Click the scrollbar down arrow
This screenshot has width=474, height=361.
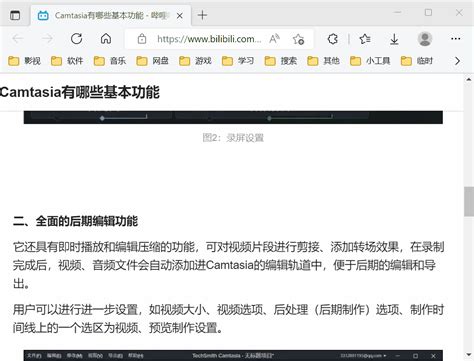point(469,355)
